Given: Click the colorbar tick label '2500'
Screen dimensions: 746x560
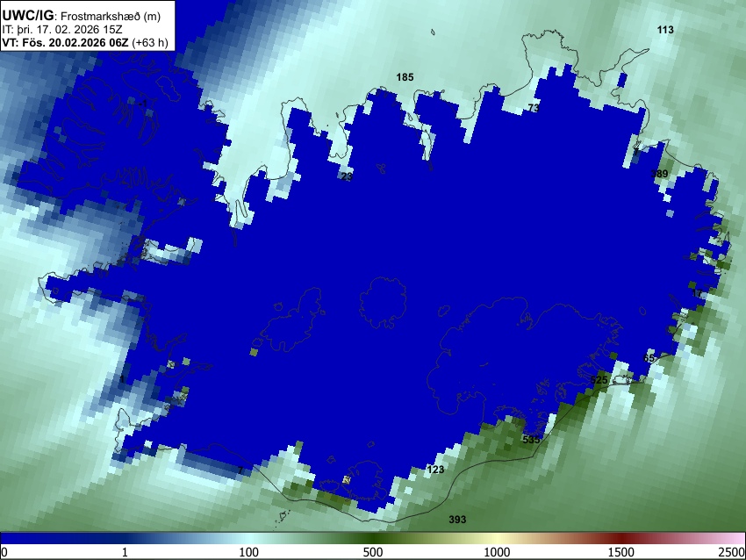Looking at the screenshot, I should click(732, 552).
